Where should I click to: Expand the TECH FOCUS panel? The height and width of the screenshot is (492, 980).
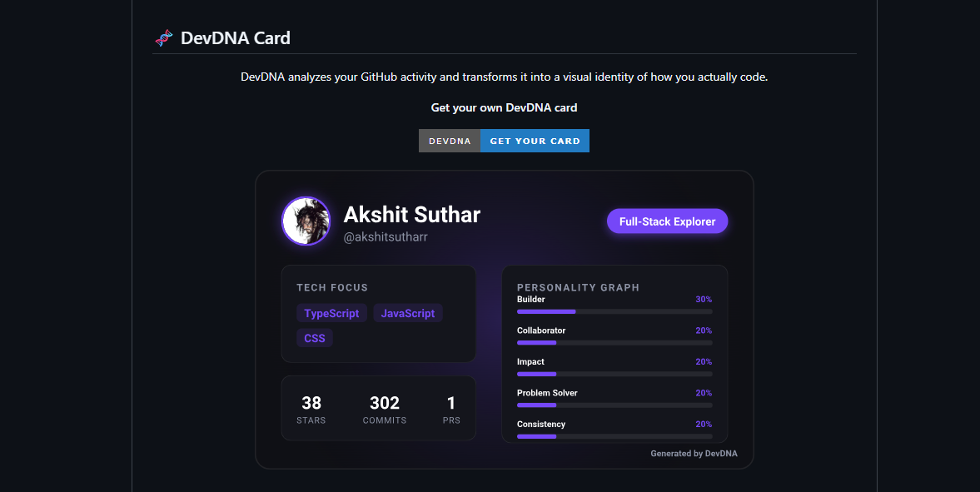click(332, 287)
